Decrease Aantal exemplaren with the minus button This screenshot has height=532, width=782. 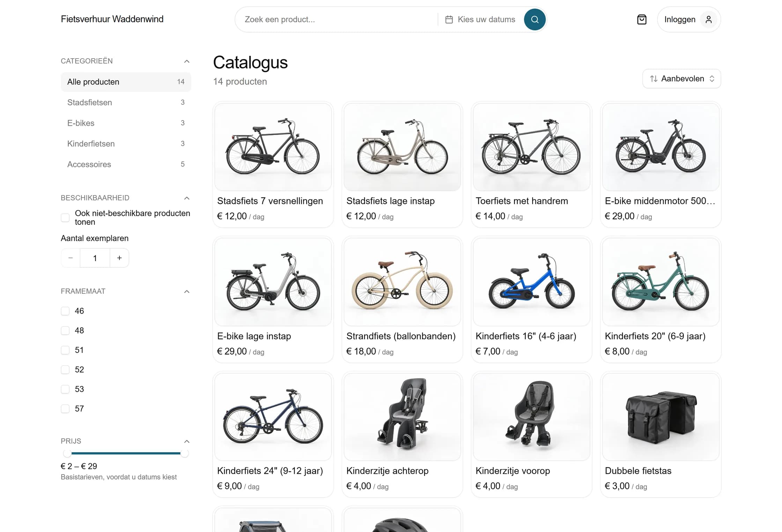(71, 258)
